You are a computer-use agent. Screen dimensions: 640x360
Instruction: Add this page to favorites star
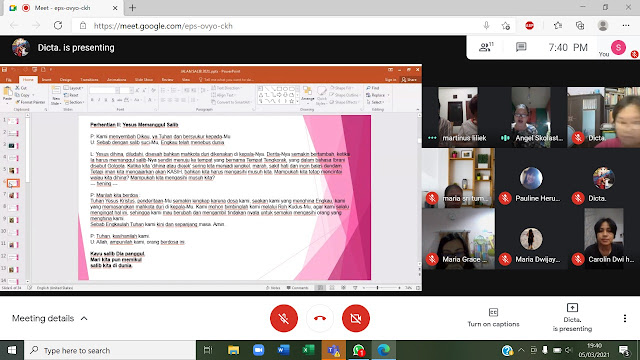pyautogui.click(x=506, y=26)
